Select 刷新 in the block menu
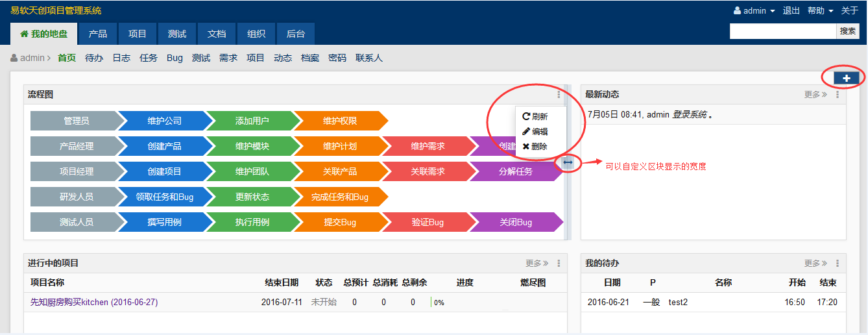 click(535, 117)
